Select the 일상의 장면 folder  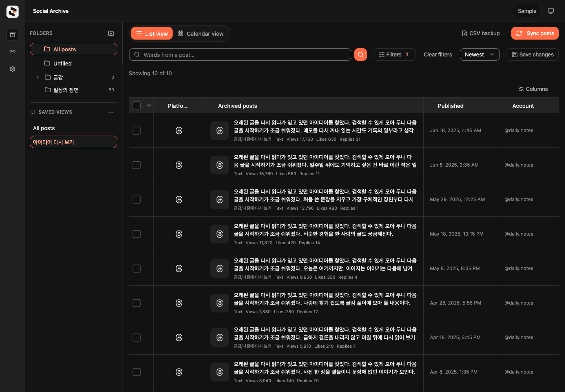[73, 90]
